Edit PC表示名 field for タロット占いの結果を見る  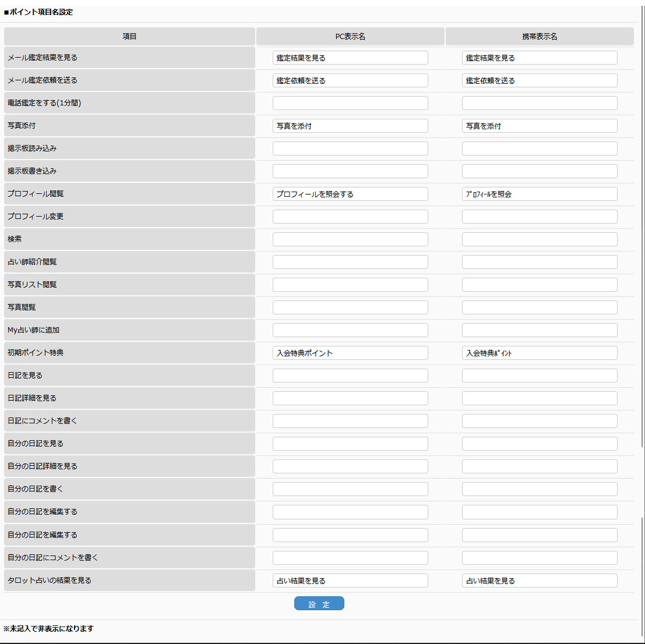tap(350, 581)
